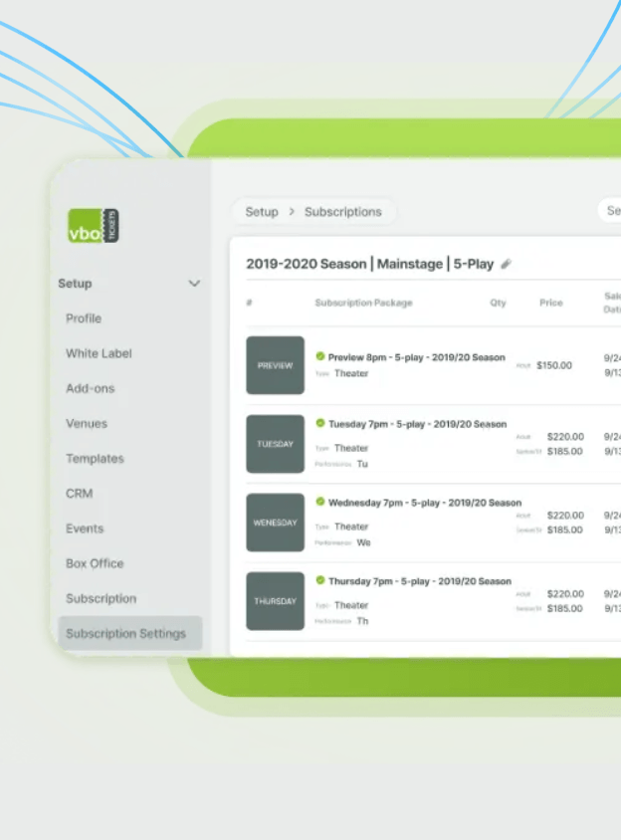Click green status dot for Thursday 7pm package
Screen dimensions: 621x840
click(x=320, y=580)
